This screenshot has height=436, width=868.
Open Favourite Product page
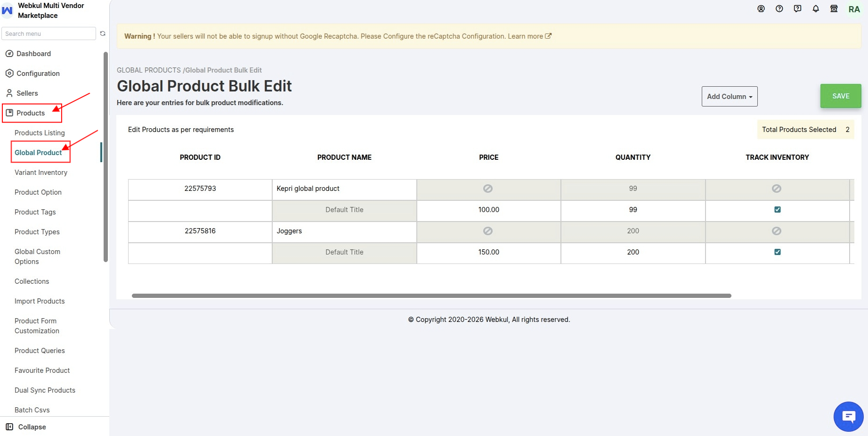[42, 370]
